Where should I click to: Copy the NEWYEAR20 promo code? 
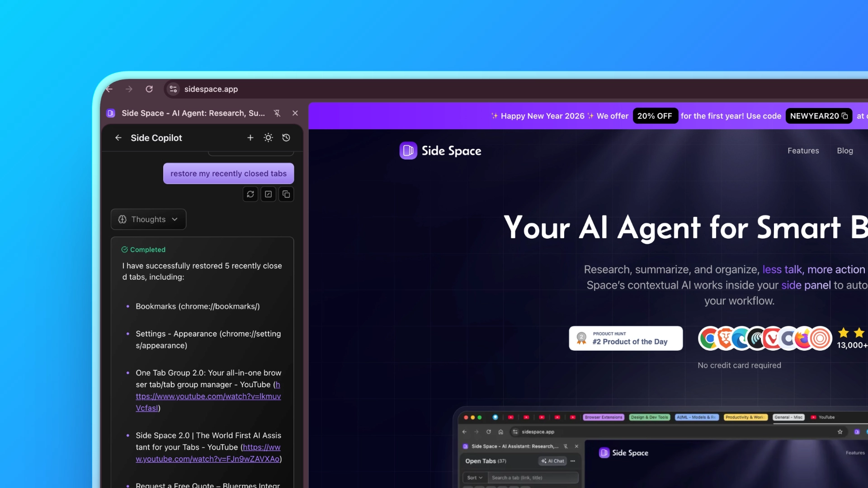coord(844,116)
